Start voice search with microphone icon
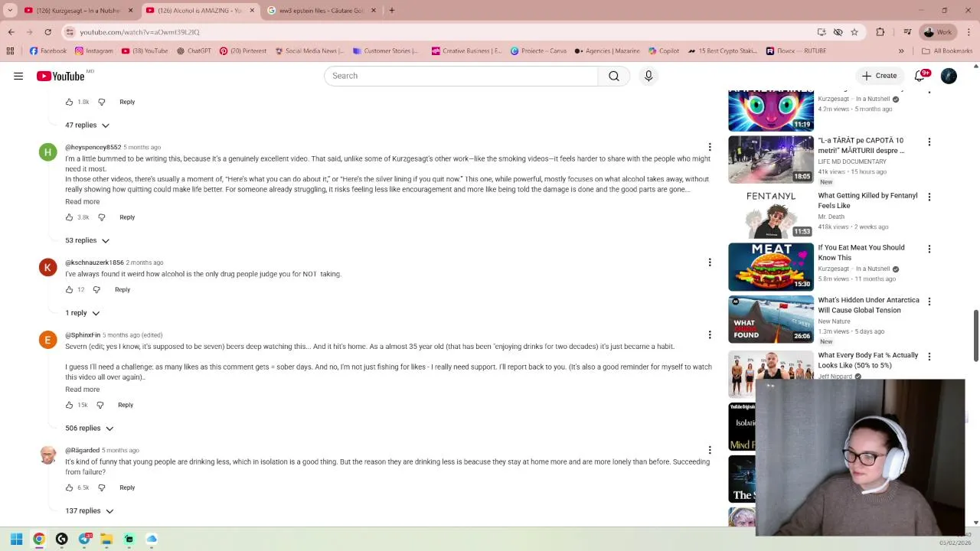Screen dimensions: 980x551 pyautogui.click(x=648, y=76)
